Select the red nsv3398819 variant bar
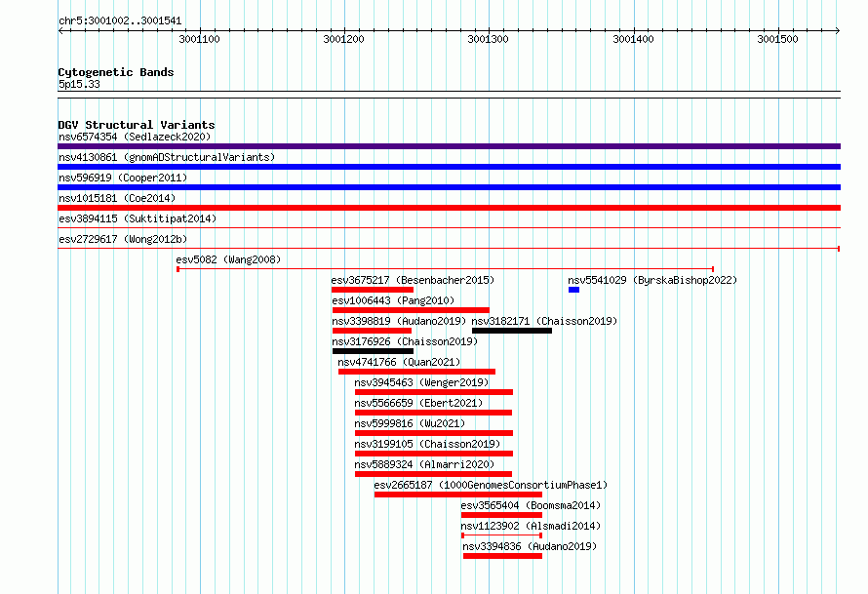The width and height of the screenshot is (868, 594). [372, 331]
